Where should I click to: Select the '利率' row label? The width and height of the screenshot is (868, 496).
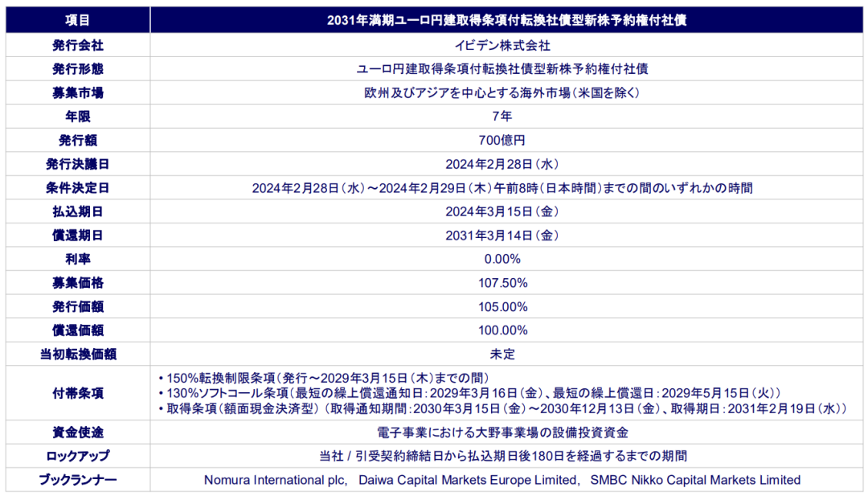click(x=77, y=259)
